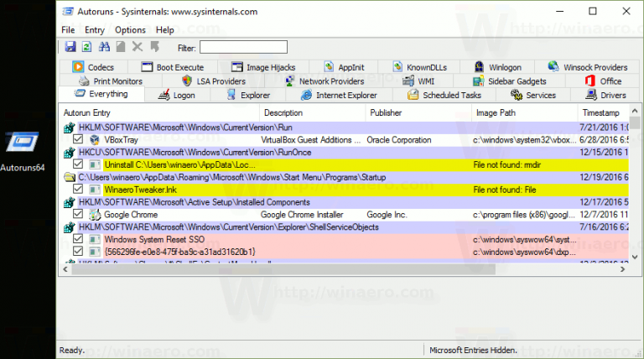Uncheck the Uninstall RunOnce entry checkbox

click(x=78, y=164)
